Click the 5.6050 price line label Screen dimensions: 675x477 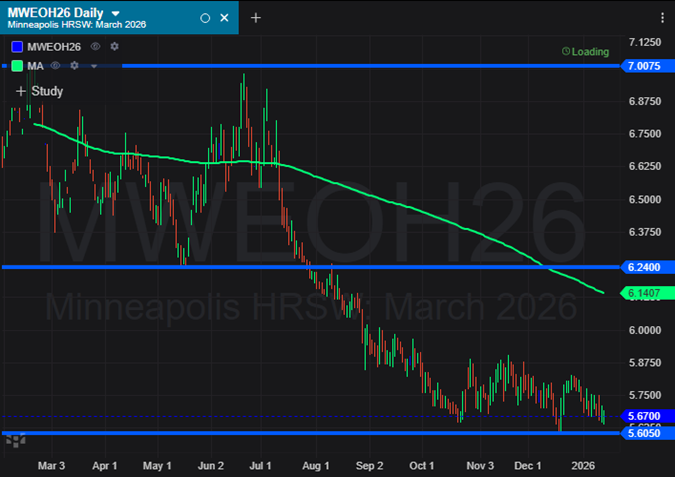tap(647, 433)
